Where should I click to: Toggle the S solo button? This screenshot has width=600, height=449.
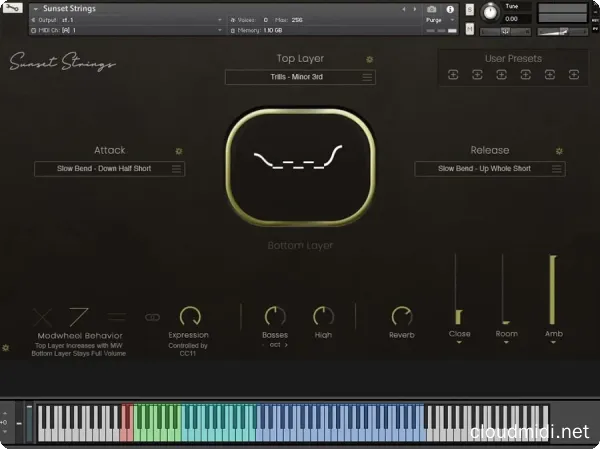tap(470, 10)
